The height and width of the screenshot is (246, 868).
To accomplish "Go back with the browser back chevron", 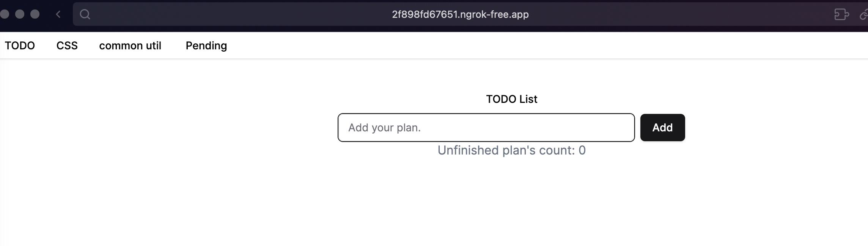I will click(58, 14).
